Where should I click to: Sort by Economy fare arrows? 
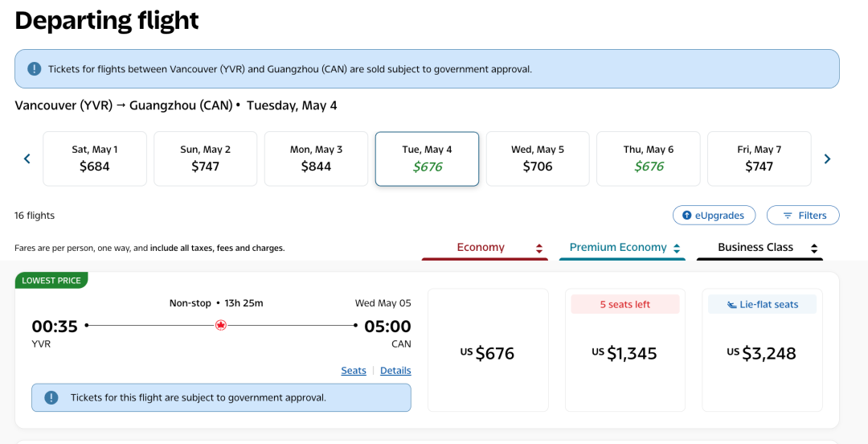(539, 249)
